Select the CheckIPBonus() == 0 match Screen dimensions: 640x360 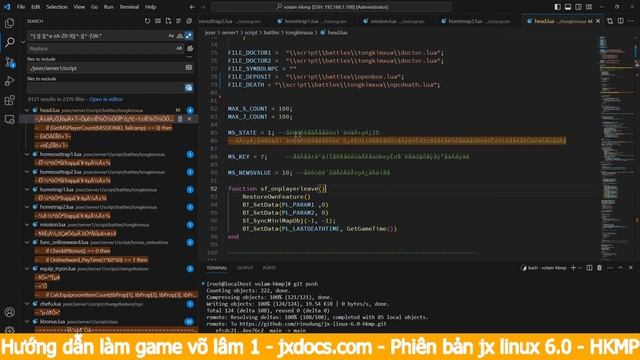73,251
